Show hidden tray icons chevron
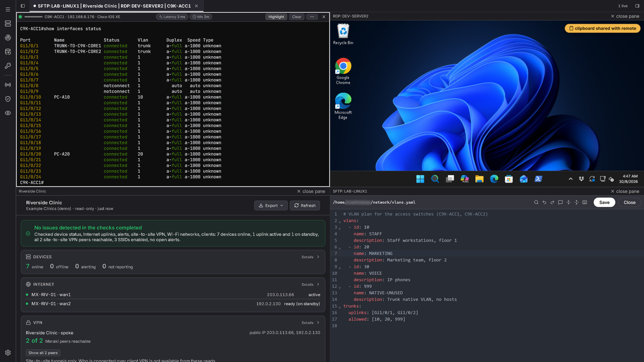Image resolution: width=644 pixels, height=362 pixels. pos(571,179)
